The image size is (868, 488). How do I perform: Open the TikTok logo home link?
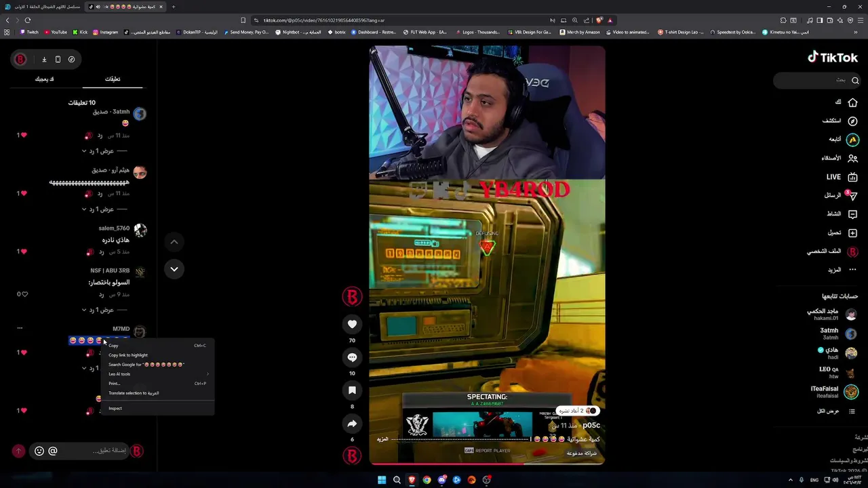(833, 58)
